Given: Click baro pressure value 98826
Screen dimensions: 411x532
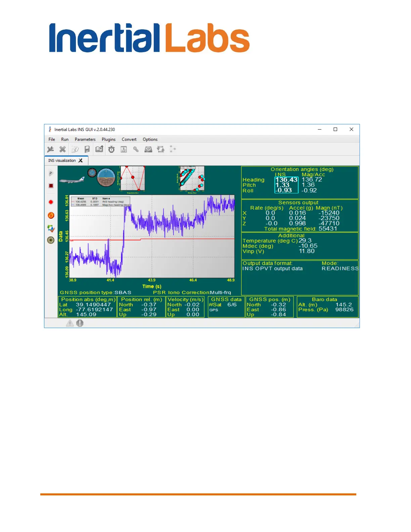Looking at the screenshot, I should (345, 310).
